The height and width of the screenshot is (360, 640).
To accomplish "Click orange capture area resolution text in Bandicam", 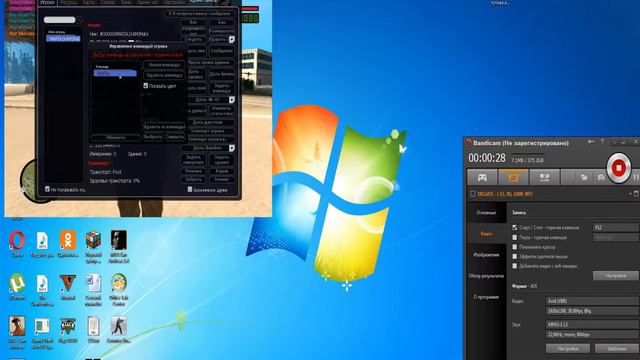I will coord(505,194).
